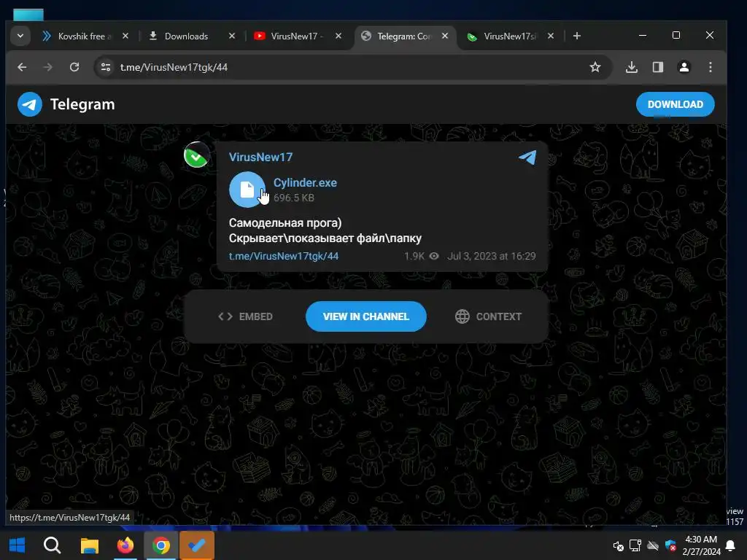The width and height of the screenshot is (747, 560).
Task: Minimize the Chrome window
Action: [x=642, y=36]
